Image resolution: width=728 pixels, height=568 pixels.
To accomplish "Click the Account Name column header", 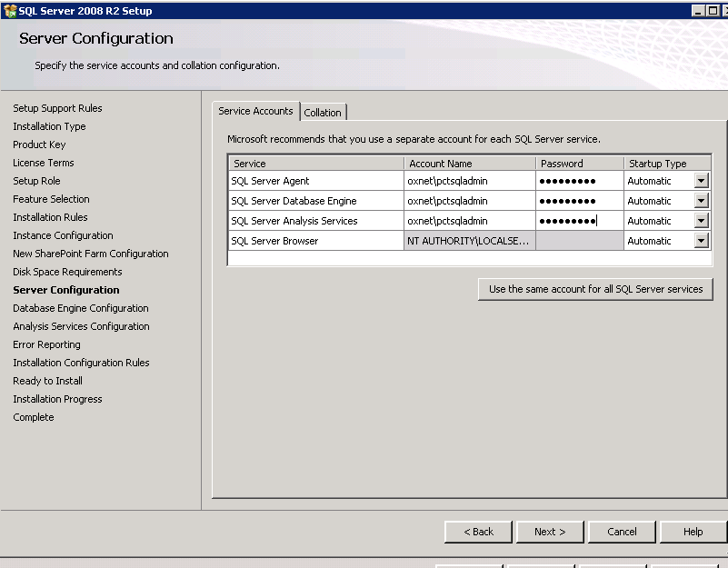I will tap(469, 164).
